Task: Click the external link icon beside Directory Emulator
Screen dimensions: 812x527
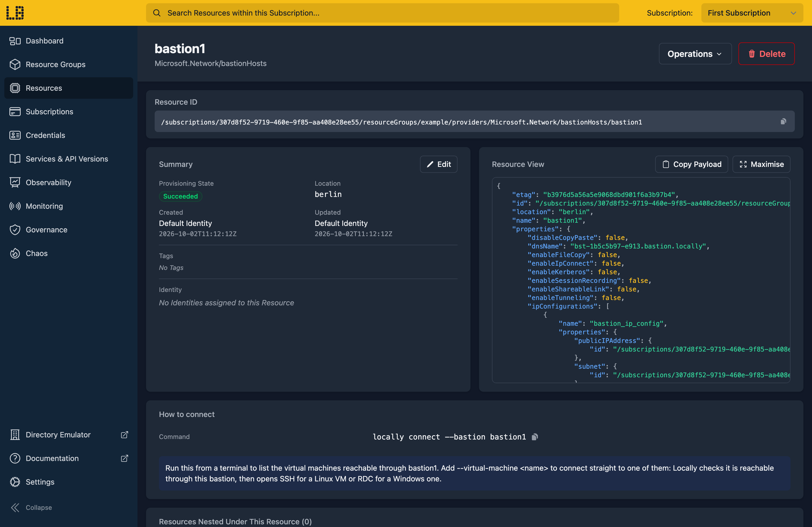Action: (125, 435)
